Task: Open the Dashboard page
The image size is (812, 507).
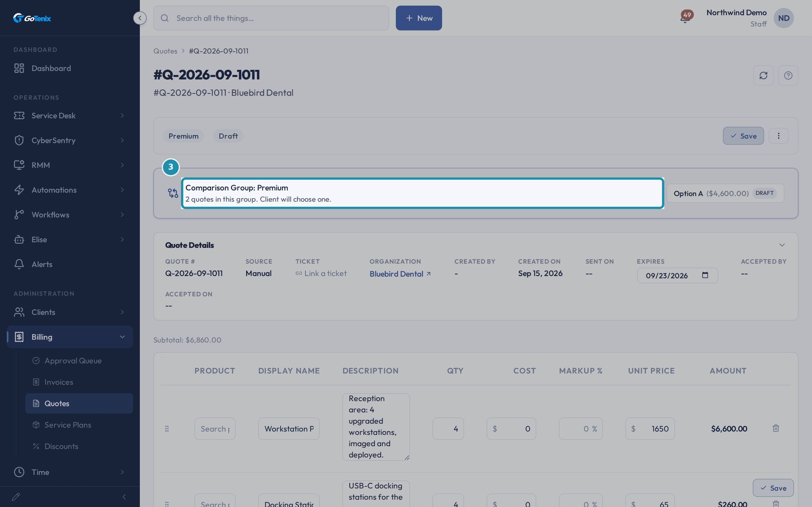Action: (x=51, y=68)
